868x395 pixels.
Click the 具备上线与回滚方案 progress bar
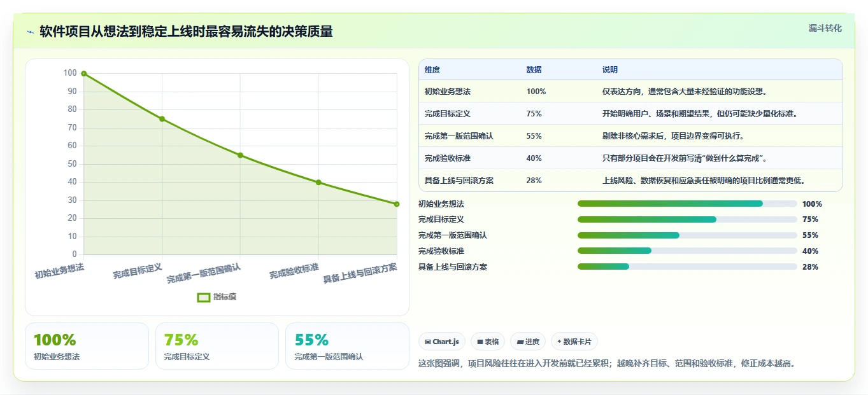click(x=687, y=267)
